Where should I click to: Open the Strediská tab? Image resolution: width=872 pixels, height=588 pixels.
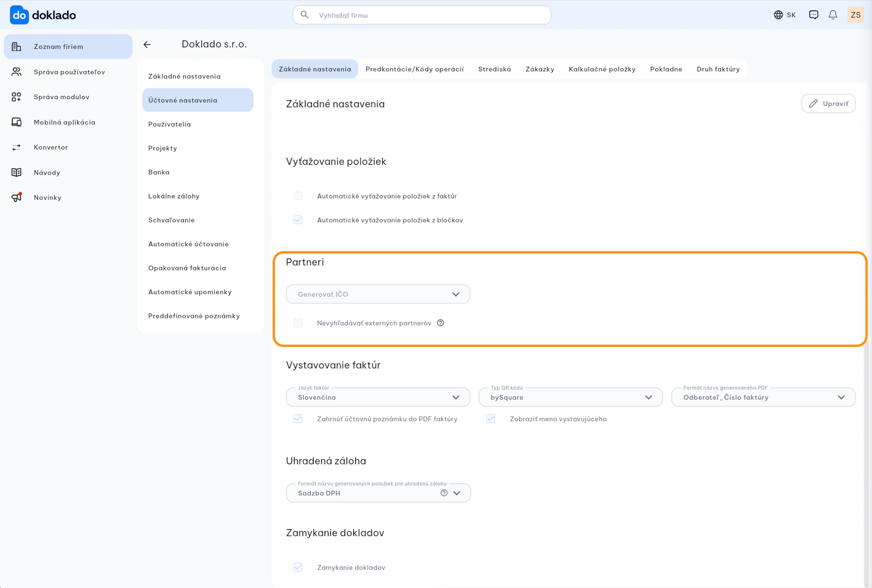pos(495,69)
